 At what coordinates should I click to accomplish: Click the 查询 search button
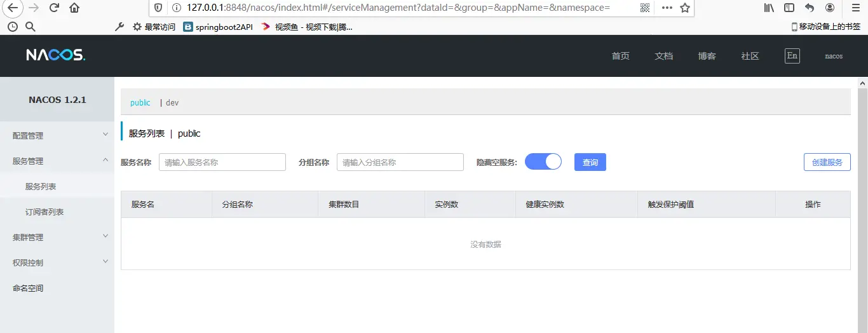(x=590, y=162)
